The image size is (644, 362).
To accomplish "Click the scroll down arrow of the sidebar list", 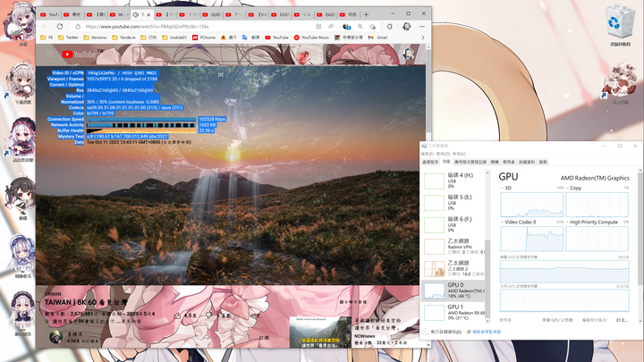I will (487, 322).
